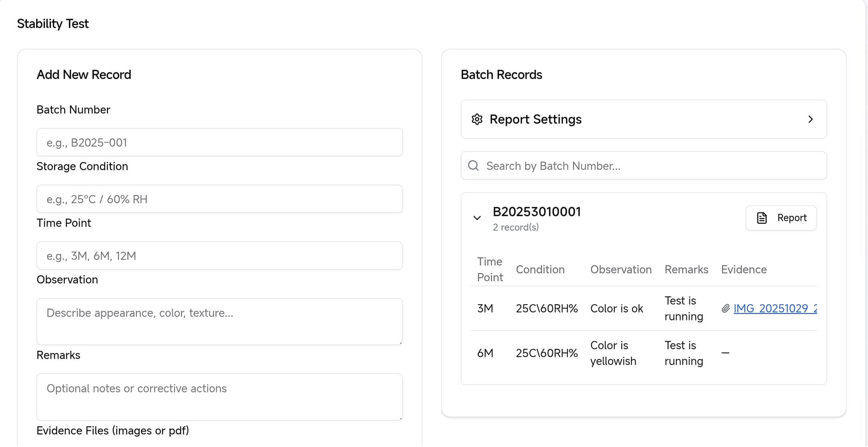Click the Report Settings label
This screenshot has width=868, height=447.
click(x=535, y=119)
